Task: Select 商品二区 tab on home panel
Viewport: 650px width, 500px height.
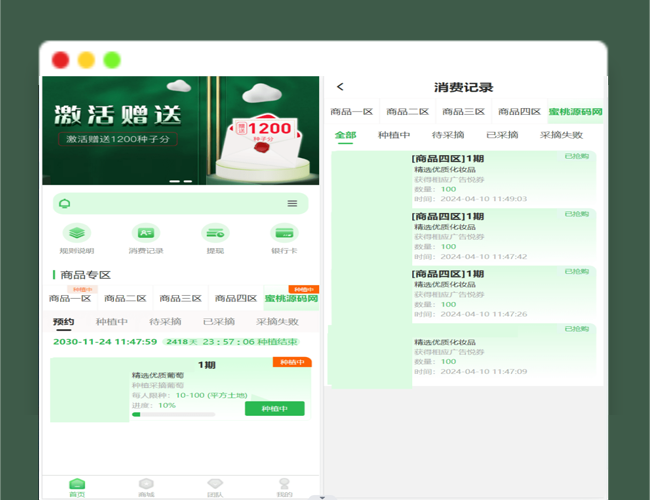Action: [125, 298]
